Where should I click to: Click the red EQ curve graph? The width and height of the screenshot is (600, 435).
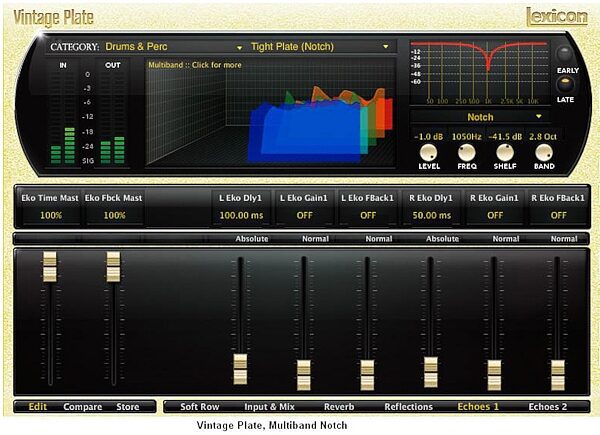478,72
